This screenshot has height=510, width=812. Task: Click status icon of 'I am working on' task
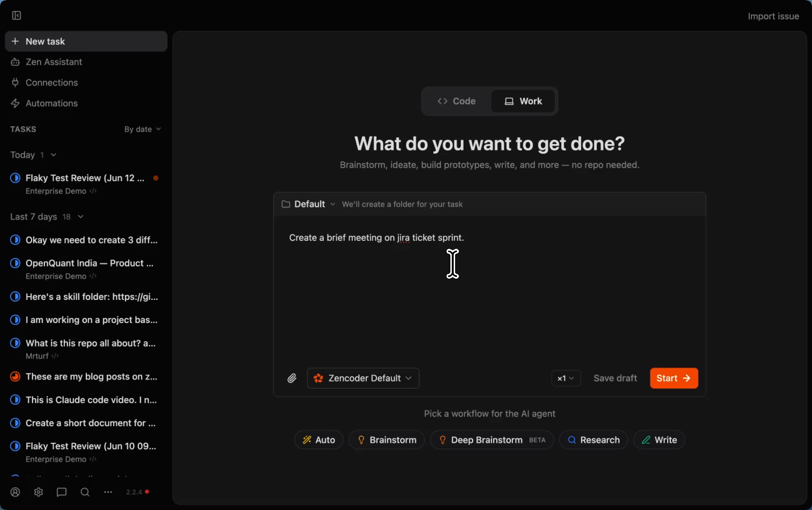click(x=15, y=320)
